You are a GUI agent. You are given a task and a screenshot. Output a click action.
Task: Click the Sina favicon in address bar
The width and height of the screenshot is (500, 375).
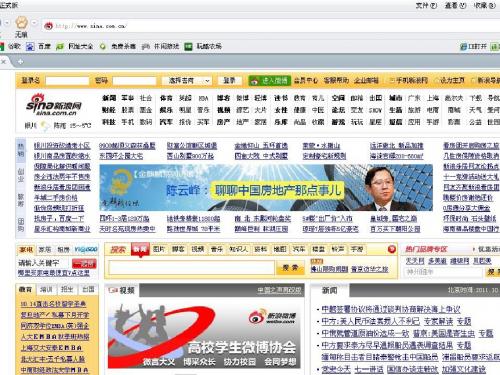click(49, 26)
